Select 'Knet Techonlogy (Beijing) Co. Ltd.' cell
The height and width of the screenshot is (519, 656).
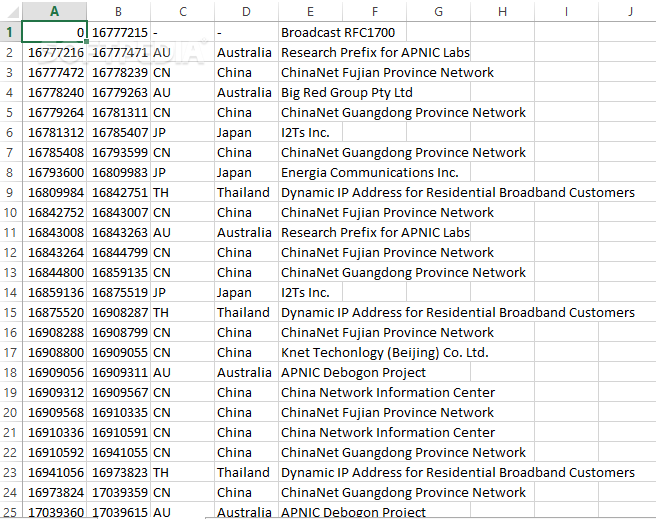pyautogui.click(x=384, y=353)
